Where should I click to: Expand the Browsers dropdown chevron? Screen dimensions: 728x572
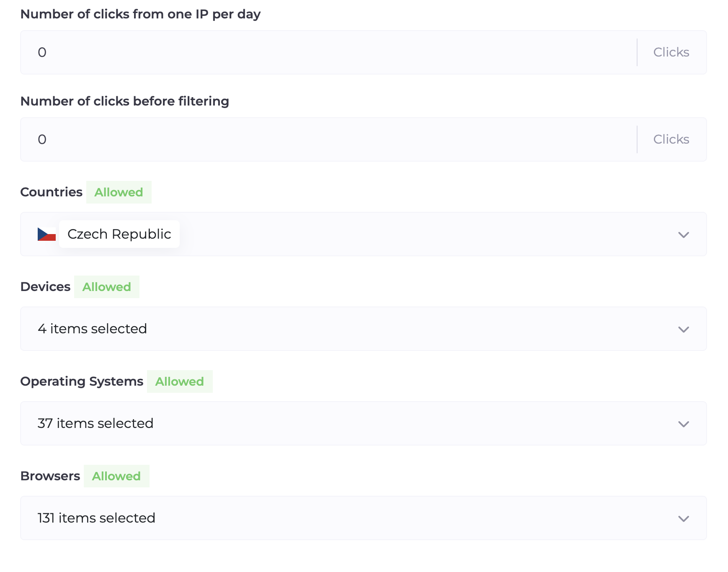point(683,518)
